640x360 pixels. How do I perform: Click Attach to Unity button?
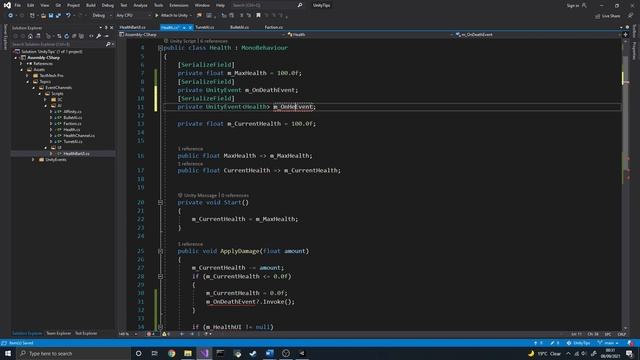click(x=171, y=16)
